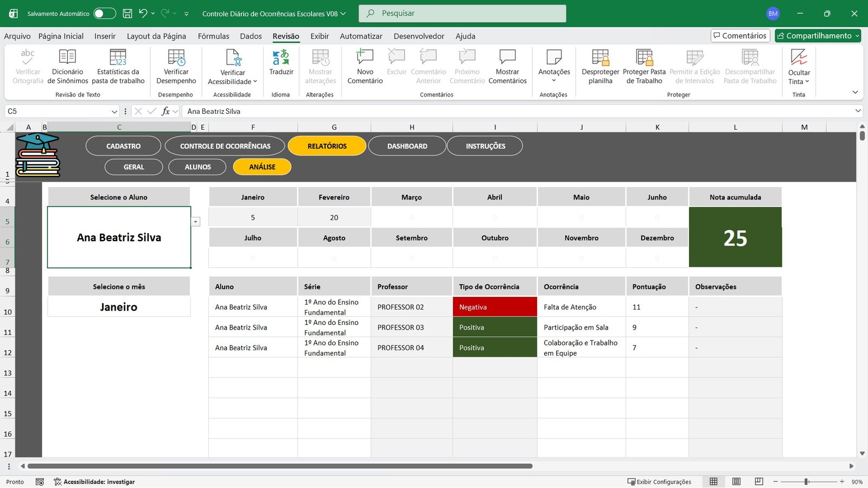
Task: Open the Exibir ribbon tab
Action: pyautogui.click(x=320, y=36)
